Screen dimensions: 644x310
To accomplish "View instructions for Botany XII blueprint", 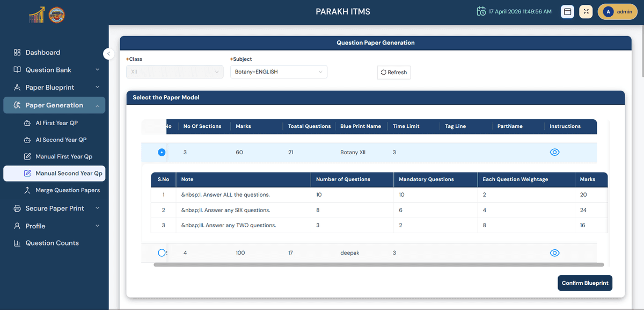I will coord(554,153).
